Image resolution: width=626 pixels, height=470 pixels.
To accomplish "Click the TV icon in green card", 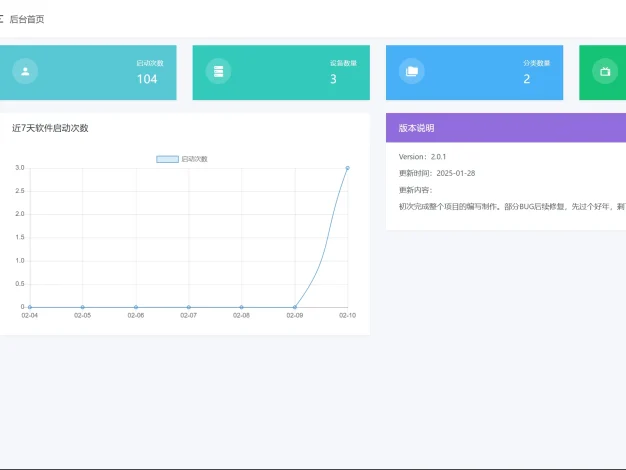I will [x=604, y=71].
